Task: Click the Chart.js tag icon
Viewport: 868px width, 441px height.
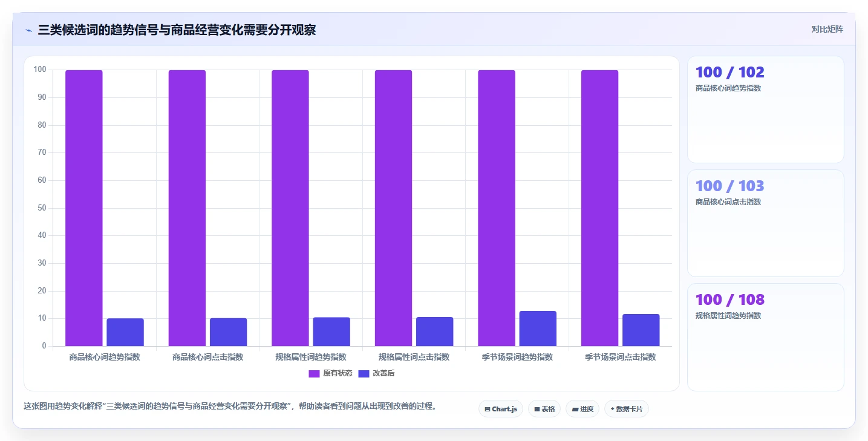Action: pyautogui.click(x=488, y=410)
